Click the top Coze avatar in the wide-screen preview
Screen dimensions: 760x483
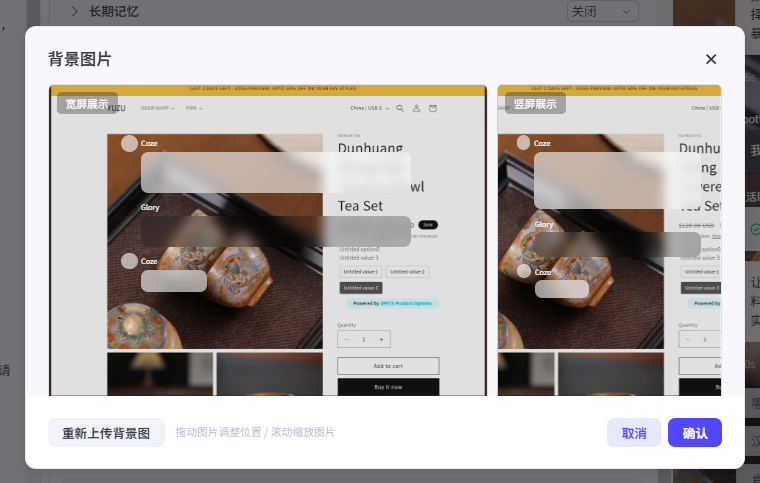coord(129,143)
